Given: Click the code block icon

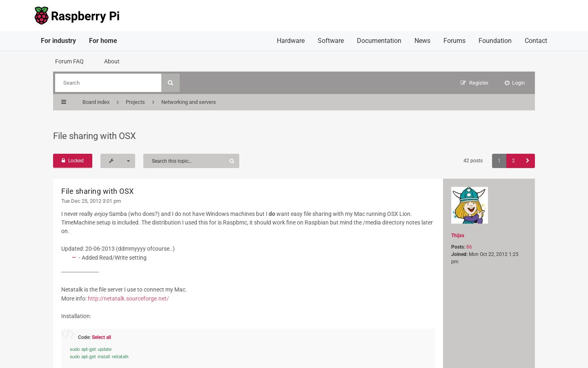Looking at the screenshot, I should pyautogui.click(x=68, y=334).
